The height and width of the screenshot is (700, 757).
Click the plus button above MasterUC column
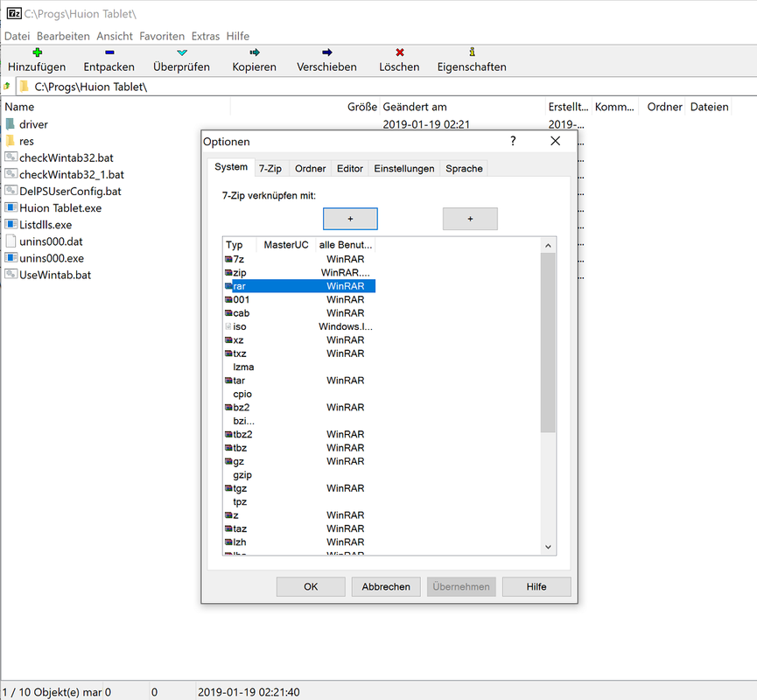[351, 219]
